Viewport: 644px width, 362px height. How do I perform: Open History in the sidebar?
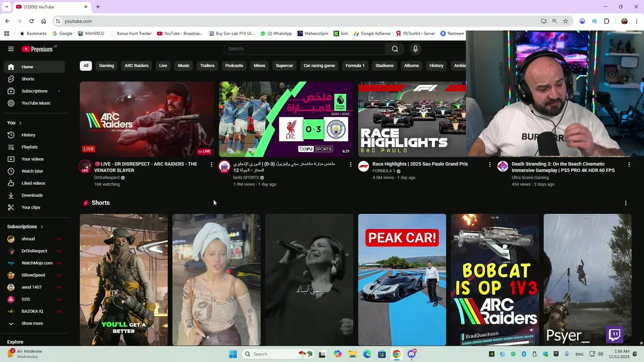(34, 135)
